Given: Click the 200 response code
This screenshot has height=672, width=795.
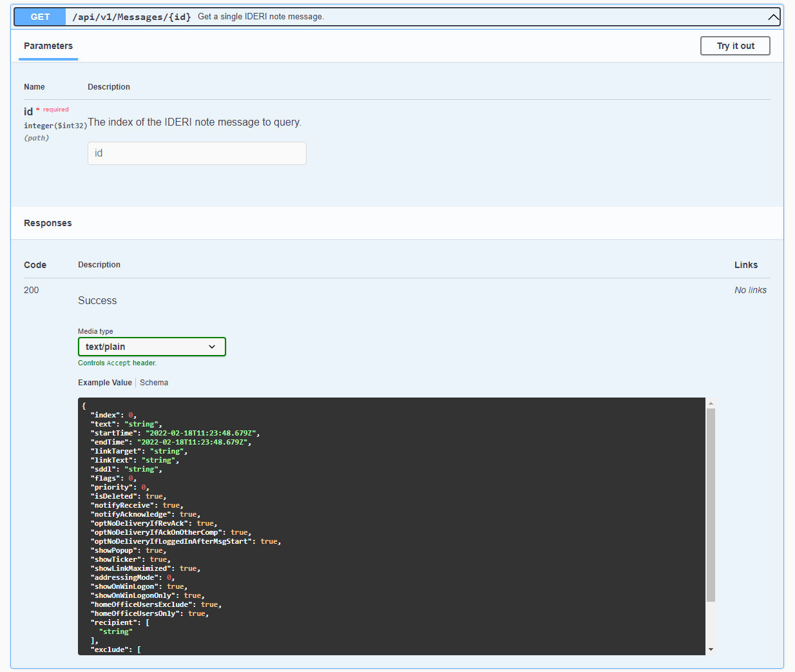Looking at the screenshot, I should click(32, 290).
